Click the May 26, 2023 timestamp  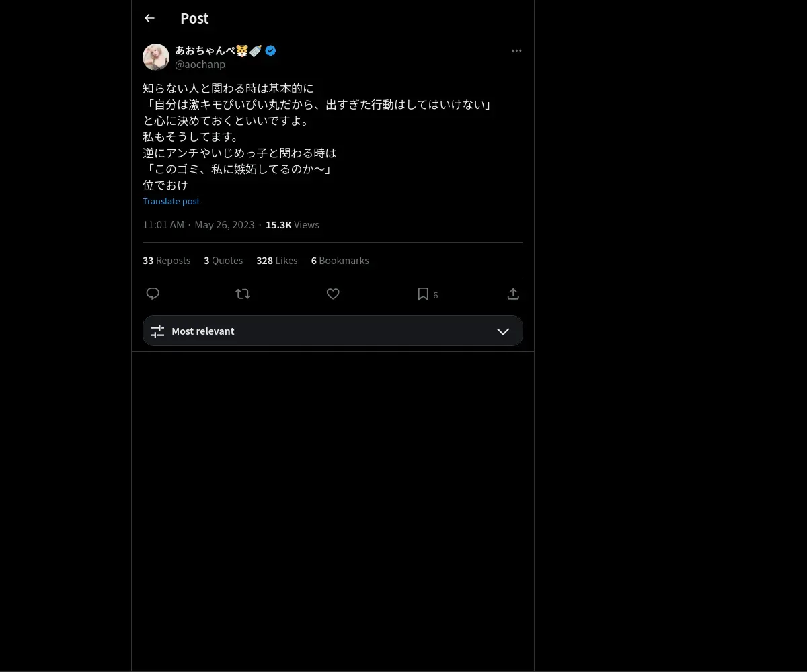click(225, 225)
